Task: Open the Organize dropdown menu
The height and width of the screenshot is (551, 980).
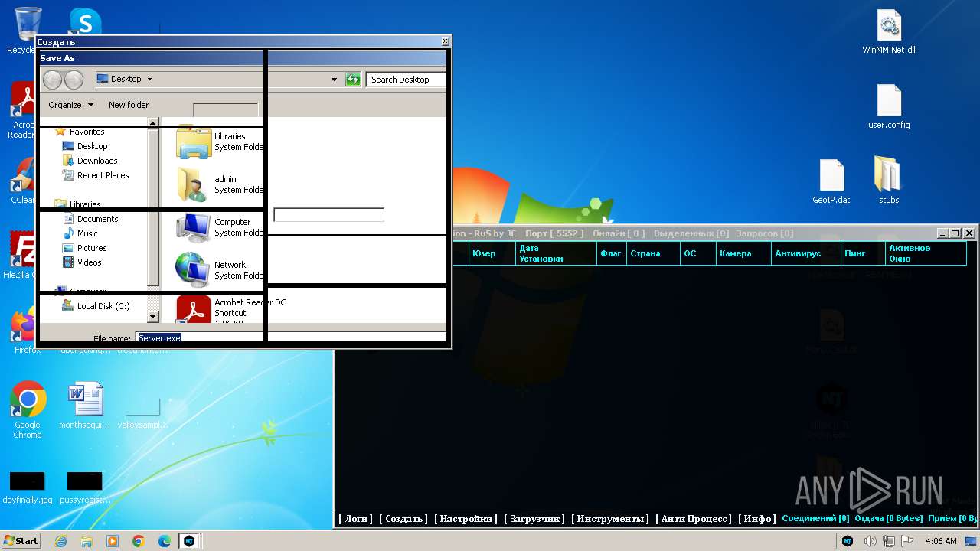Action: click(x=70, y=105)
